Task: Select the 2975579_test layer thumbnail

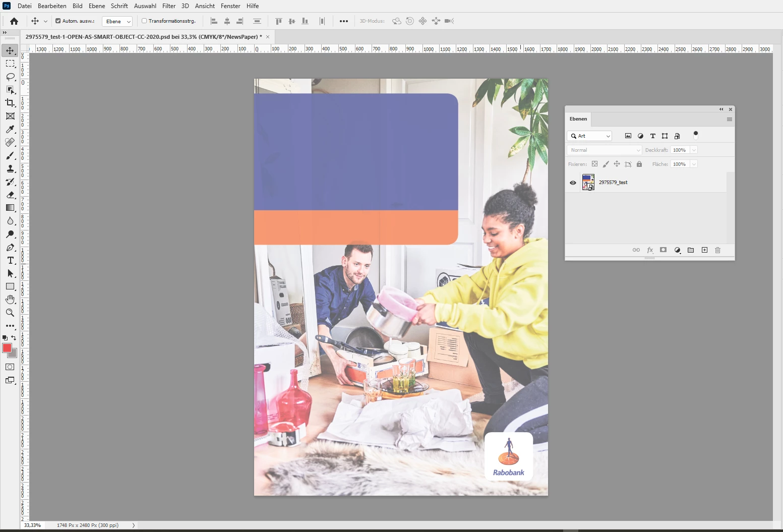Action: click(588, 182)
